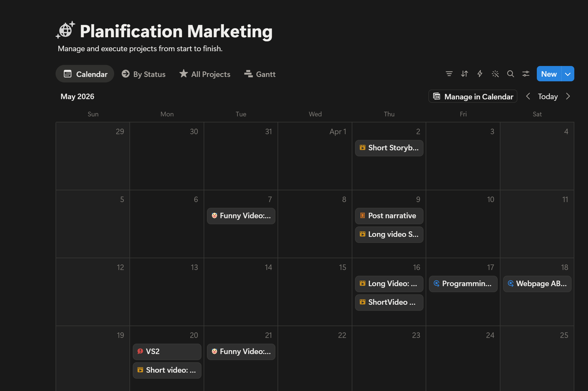This screenshot has height=391, width=588.
Task: Open the Long Video: event on the 16th
Action: click(389, 284)
